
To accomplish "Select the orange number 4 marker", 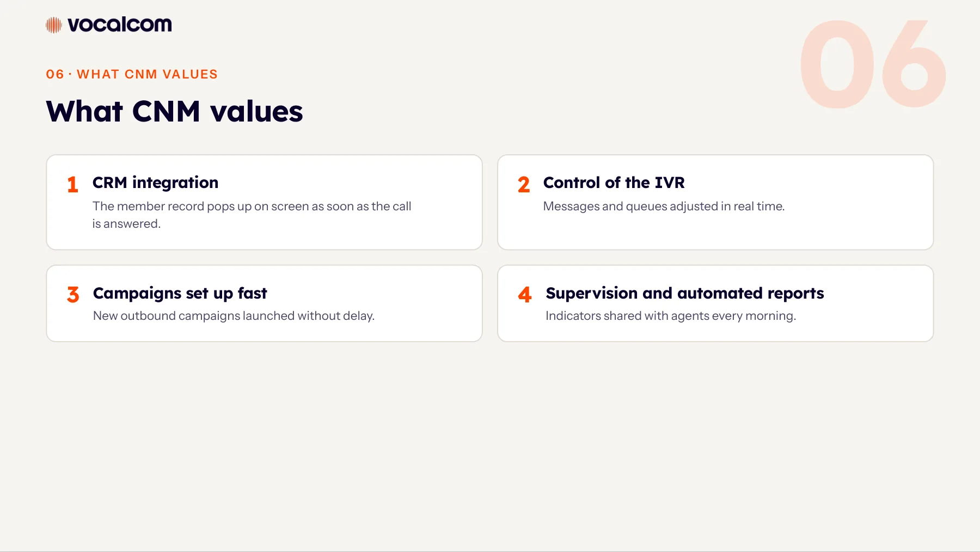I will [x=525, y=295].
